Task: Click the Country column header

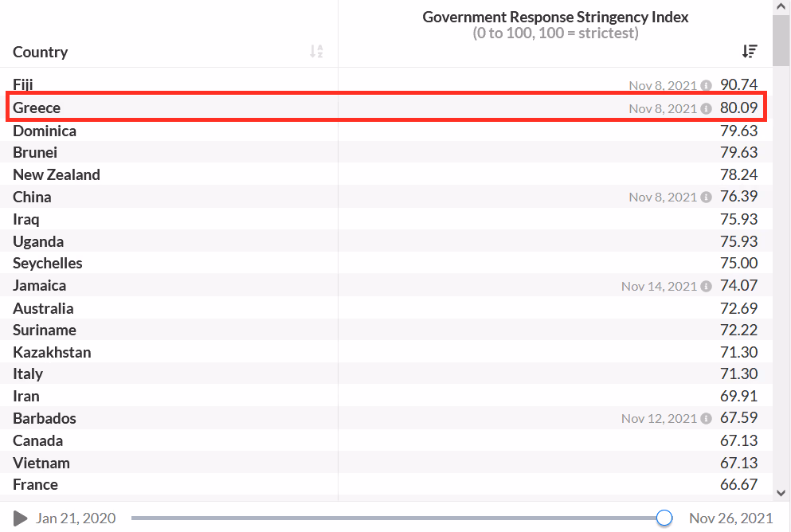Action: [x=41, y=52]
